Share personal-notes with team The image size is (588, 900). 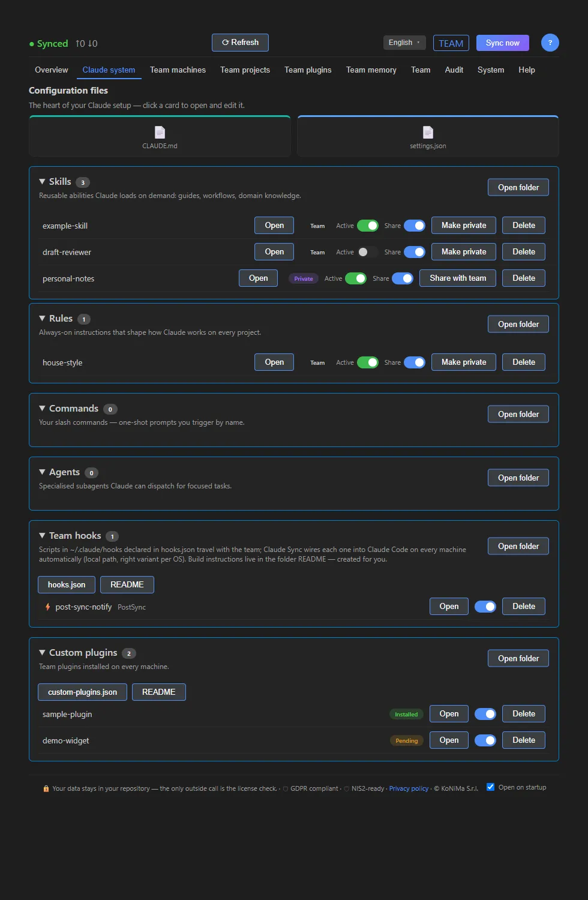click(458, 278)
